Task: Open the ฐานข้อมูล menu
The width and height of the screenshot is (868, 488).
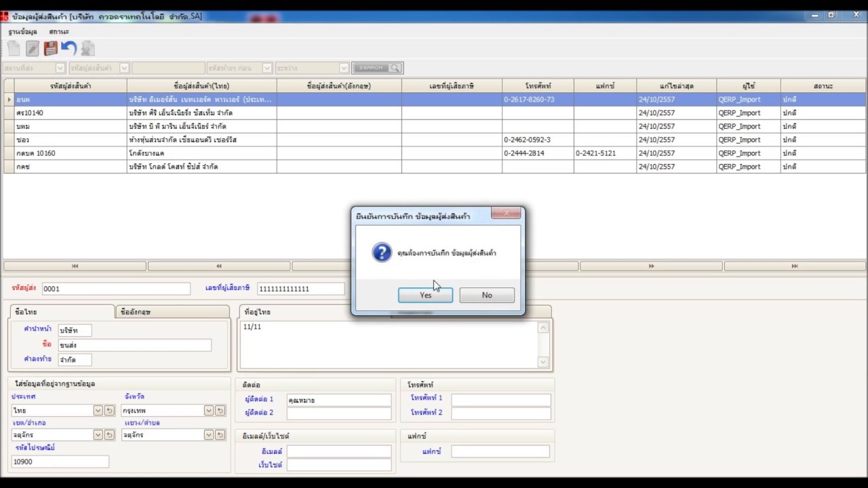Action: (x=22, y=32)
